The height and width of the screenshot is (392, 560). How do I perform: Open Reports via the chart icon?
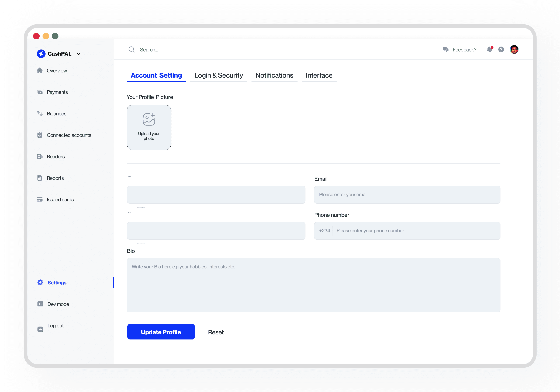40,178
